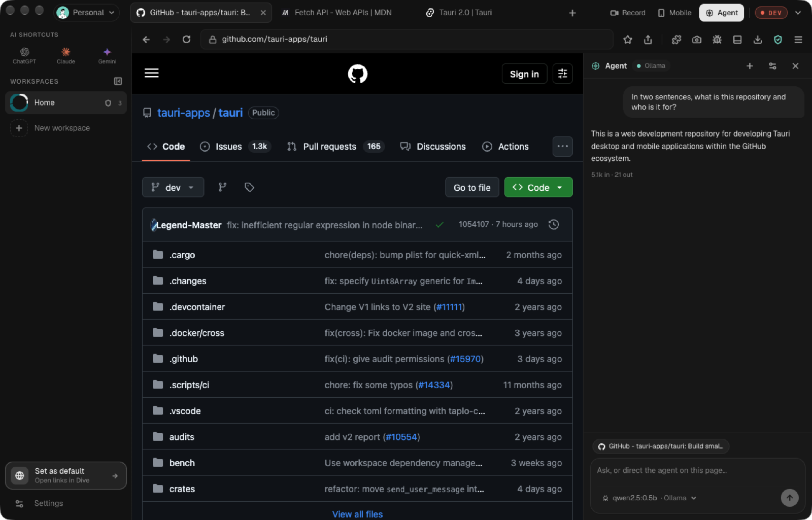The image size is (812, 520).
Task: Open the Discussions repository tab
Action: pos(433,147)
